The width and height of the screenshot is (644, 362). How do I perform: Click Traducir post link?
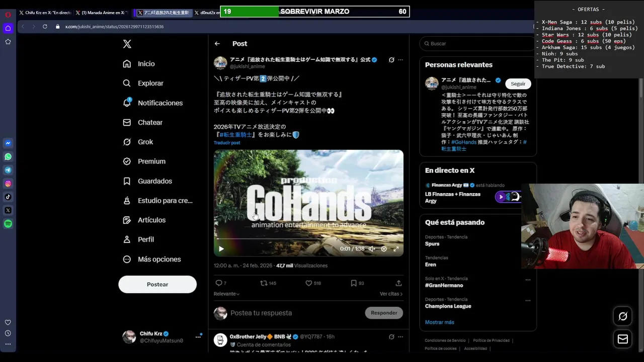227,143
